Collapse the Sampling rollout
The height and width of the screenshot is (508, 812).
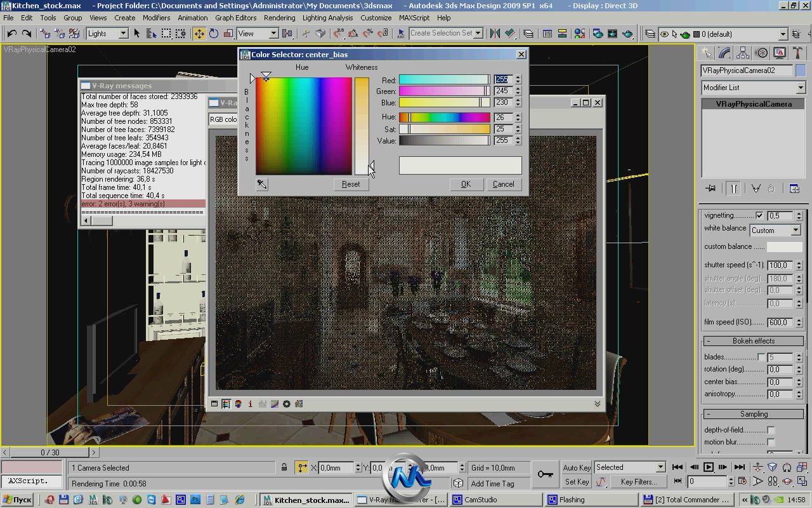(x=753, y=414)
